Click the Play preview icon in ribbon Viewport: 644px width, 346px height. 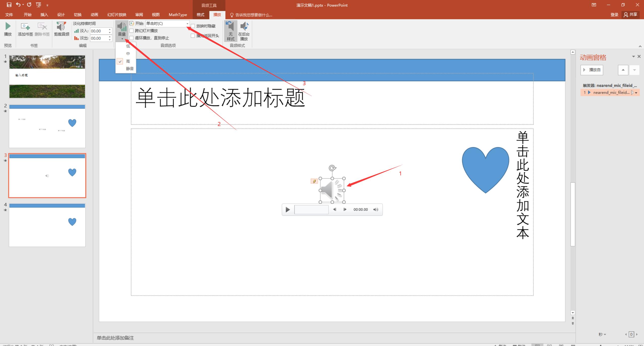tap(8, 26)
